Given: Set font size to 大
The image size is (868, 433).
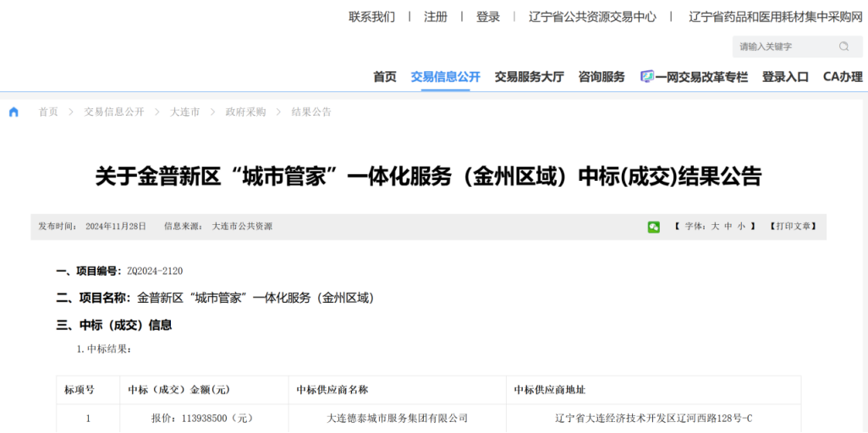Looking at the screenshot, I should click(x=715, y=227).
